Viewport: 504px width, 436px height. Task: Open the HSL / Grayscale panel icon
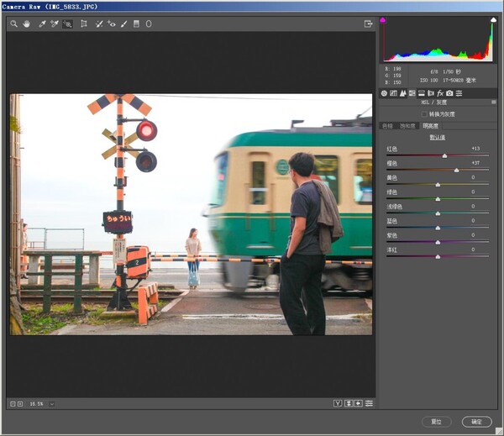(412, 93)
